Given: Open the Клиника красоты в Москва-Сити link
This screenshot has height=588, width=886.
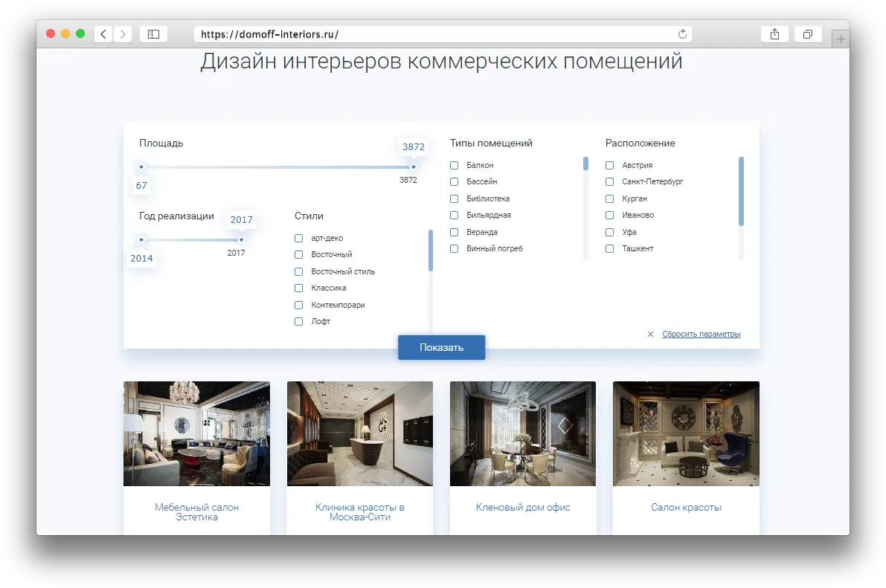Looking at the screenshot, I should pyautogui.click(x=359, y=512).
